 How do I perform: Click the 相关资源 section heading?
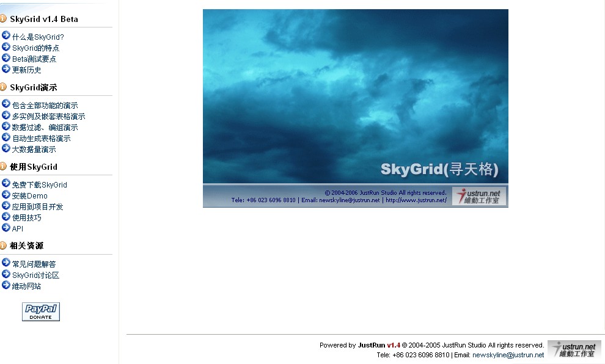(x=27, y=246)
